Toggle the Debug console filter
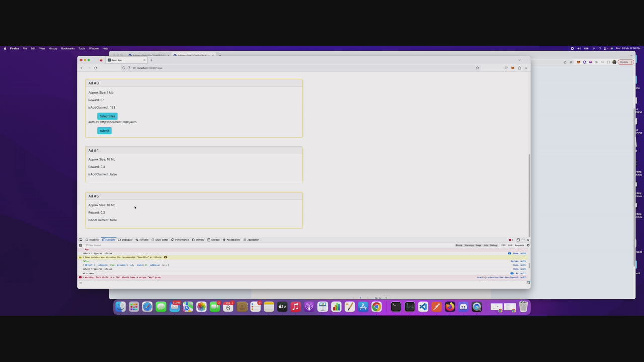The width and height of the screenshot is (644, 362). [x=494, y=245]
